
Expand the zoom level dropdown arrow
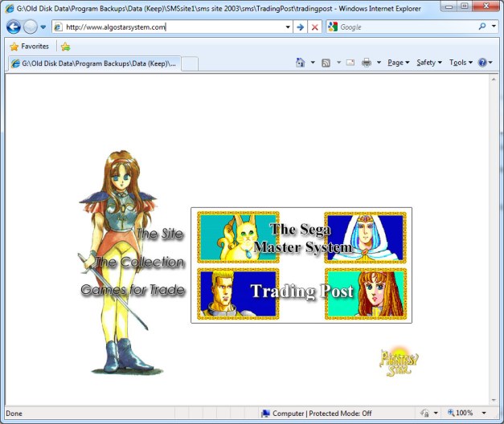(x=483, y=414)
